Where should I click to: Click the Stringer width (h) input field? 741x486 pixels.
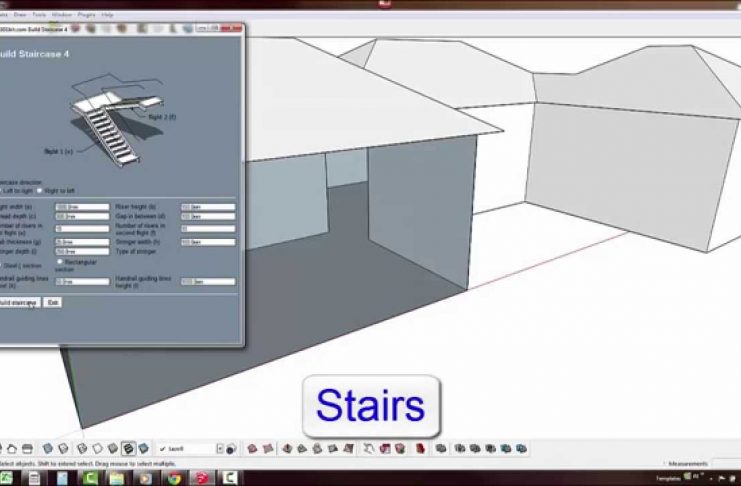207,242
